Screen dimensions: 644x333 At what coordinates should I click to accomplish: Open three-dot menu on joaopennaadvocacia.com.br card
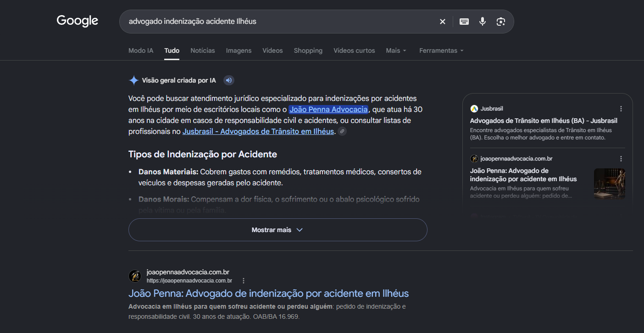[x=621, y=159]
